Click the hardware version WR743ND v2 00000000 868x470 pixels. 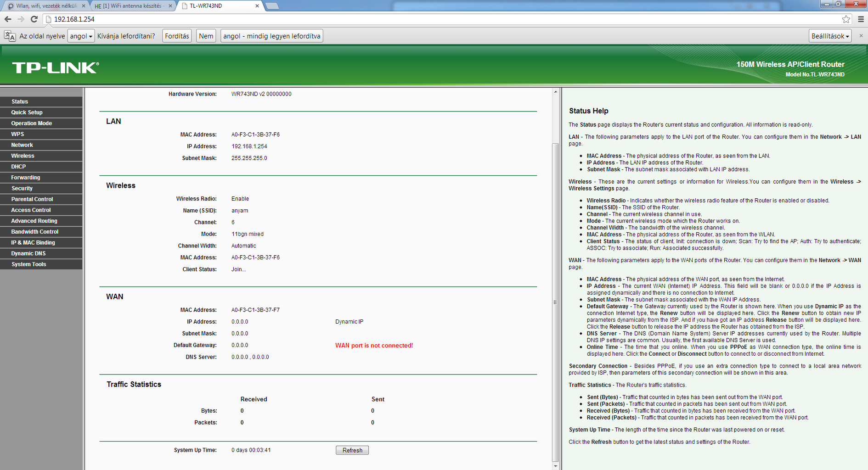(261, 94)
